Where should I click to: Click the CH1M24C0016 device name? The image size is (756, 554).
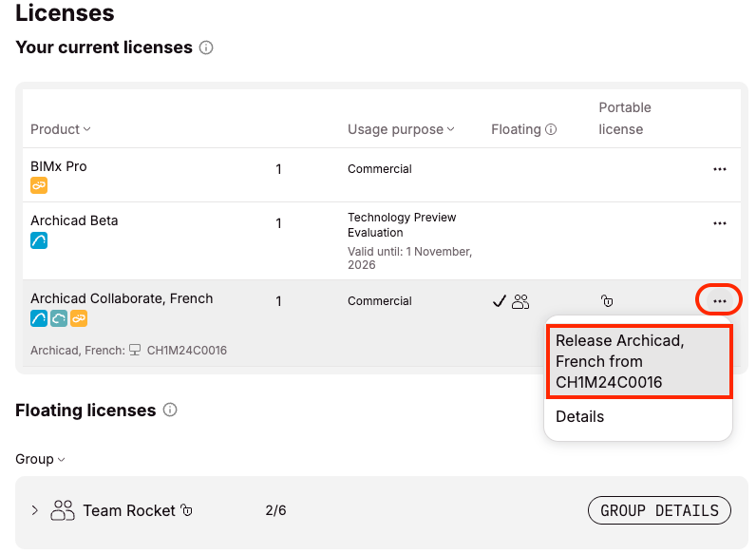point(186,351)
